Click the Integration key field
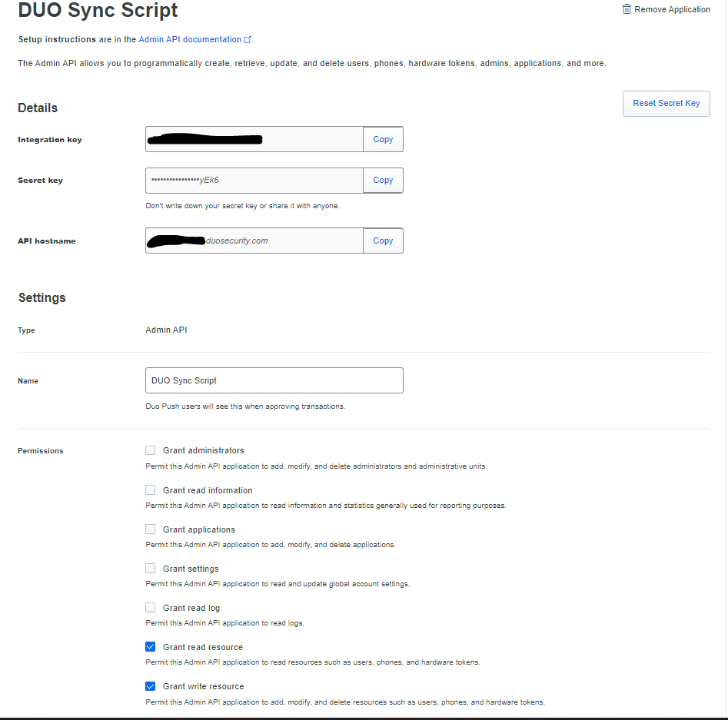728x720 pixels. 254,139
